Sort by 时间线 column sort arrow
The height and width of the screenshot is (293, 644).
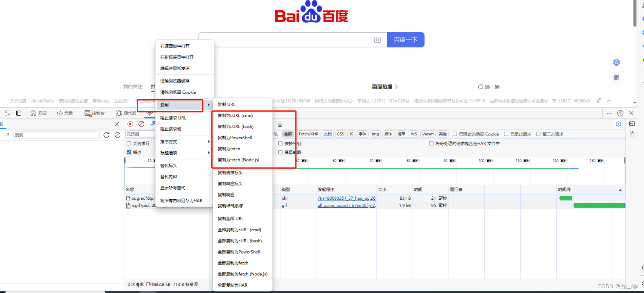[x=620, y=190]
